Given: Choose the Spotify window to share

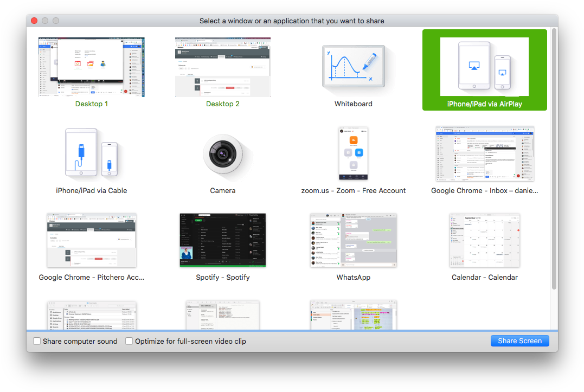Looking at the screenshot, I should point(223,240).
